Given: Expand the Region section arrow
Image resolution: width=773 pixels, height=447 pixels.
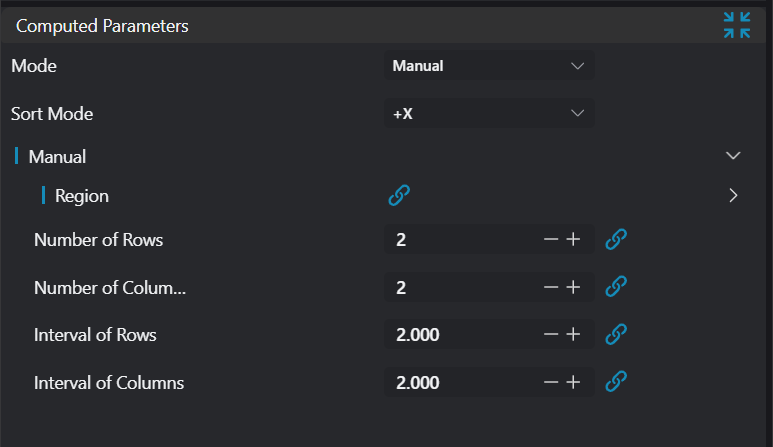Looking at the screenshot, I should (733, 196).
